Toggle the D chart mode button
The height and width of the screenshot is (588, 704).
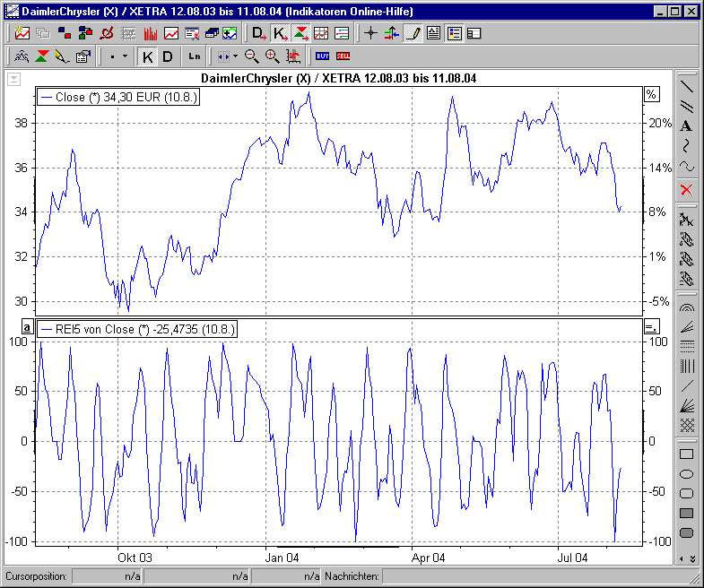(167, 56)
